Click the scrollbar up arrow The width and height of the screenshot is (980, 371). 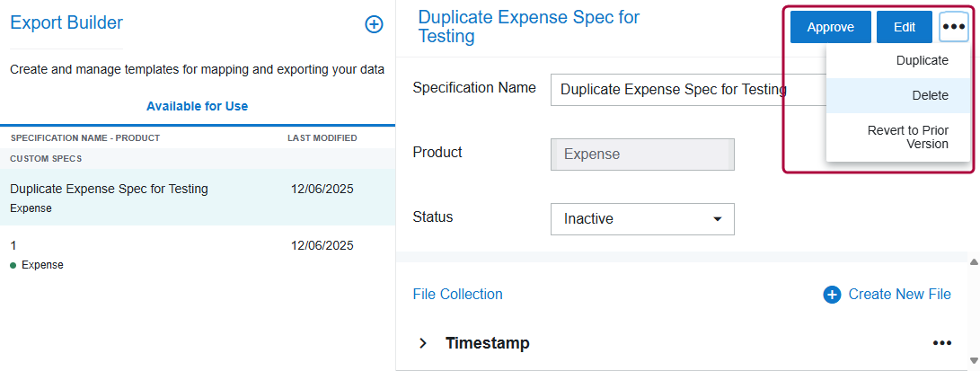coord(974,261)
